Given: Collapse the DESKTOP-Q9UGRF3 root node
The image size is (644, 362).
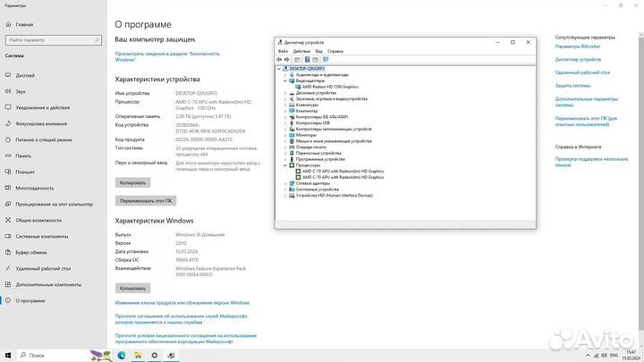Looking at the screenshot, I should point(279,69).
